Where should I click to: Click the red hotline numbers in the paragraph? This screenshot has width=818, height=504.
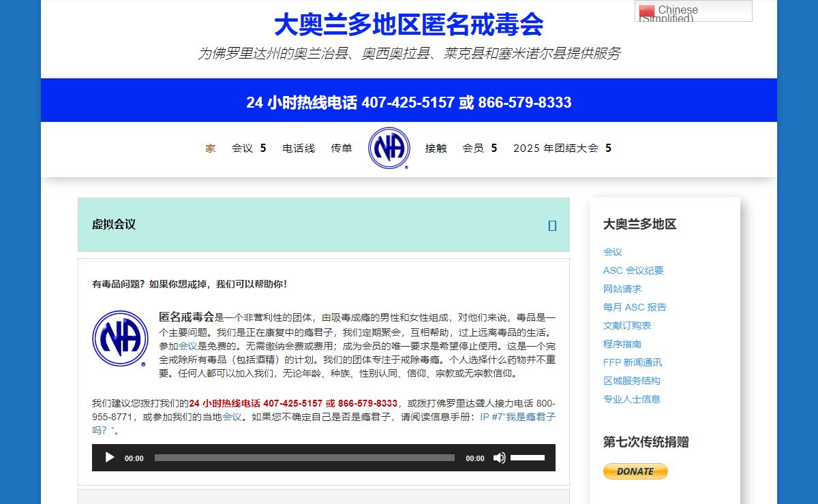[293, 403]
